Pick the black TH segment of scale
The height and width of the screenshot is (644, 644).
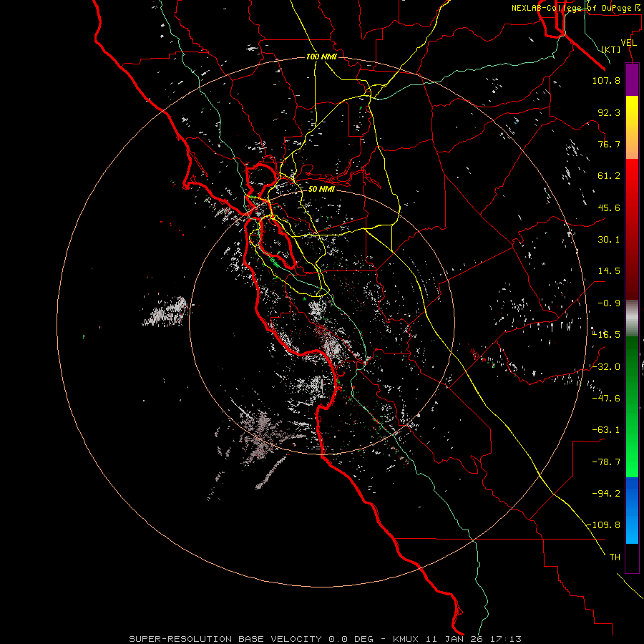pyautogui.click(x=632, y=557)
